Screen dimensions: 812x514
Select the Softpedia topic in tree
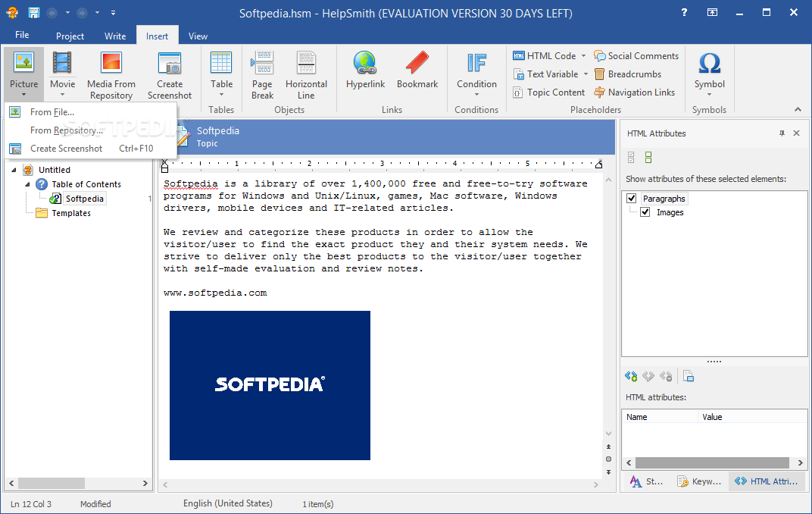point(84,199)
